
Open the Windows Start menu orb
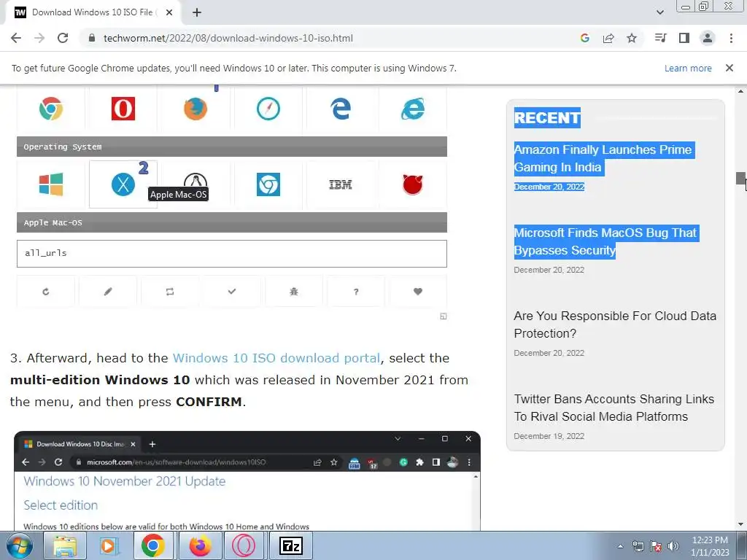(x=19, y=545)
